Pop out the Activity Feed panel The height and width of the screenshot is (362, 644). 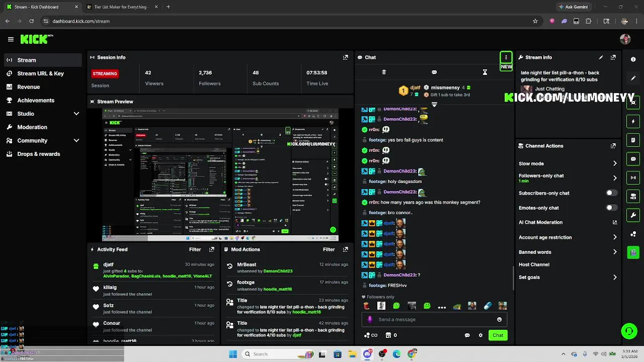point(211,249)
